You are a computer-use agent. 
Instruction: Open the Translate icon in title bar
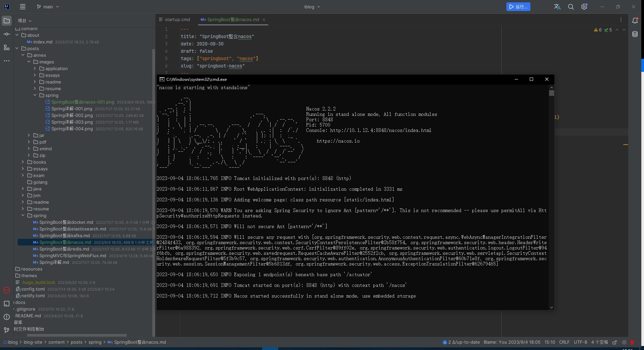pyautogui.click(x=557, y=7)
